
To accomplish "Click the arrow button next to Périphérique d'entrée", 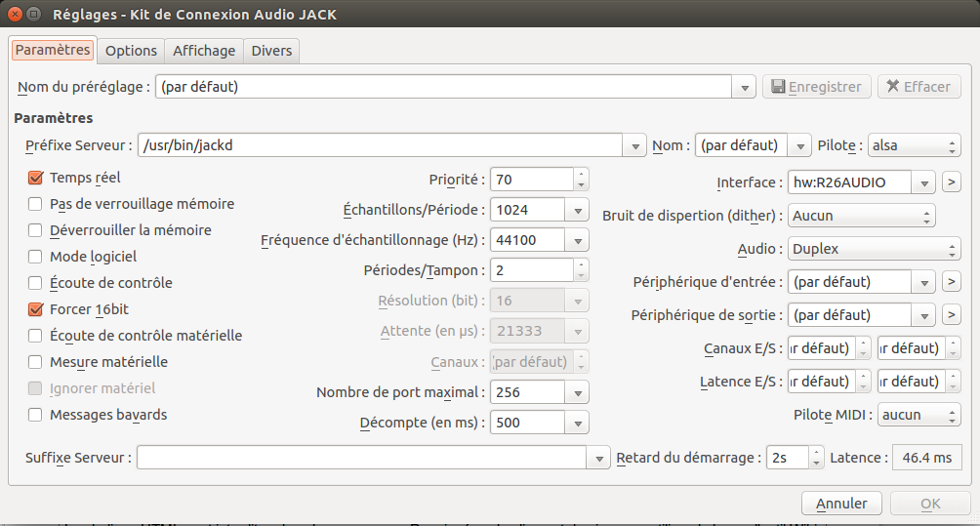I will tap(952, 281).
